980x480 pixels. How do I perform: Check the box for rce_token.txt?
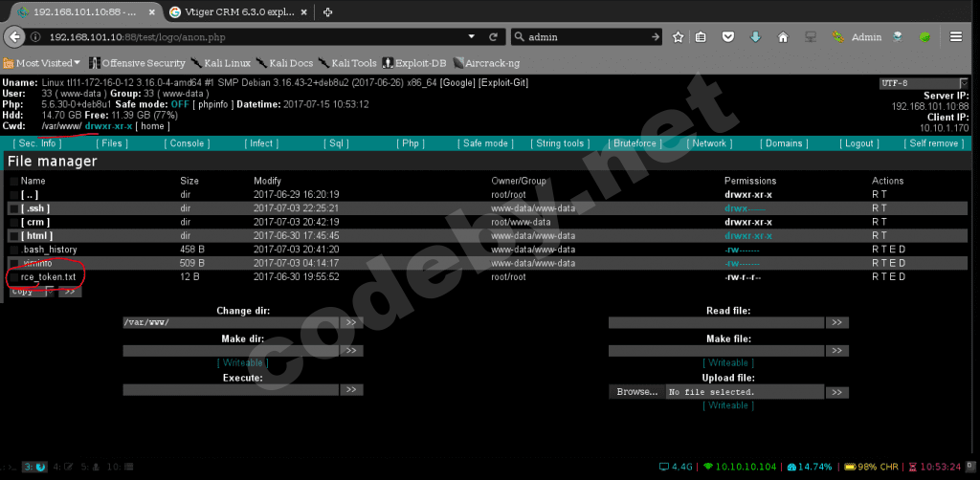[13, 277]
